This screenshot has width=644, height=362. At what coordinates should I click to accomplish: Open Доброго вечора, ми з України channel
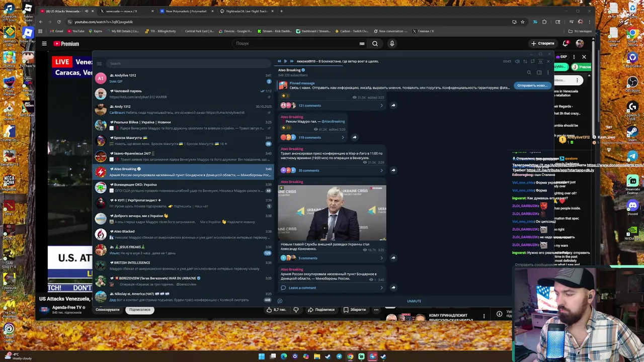[183, 218]
